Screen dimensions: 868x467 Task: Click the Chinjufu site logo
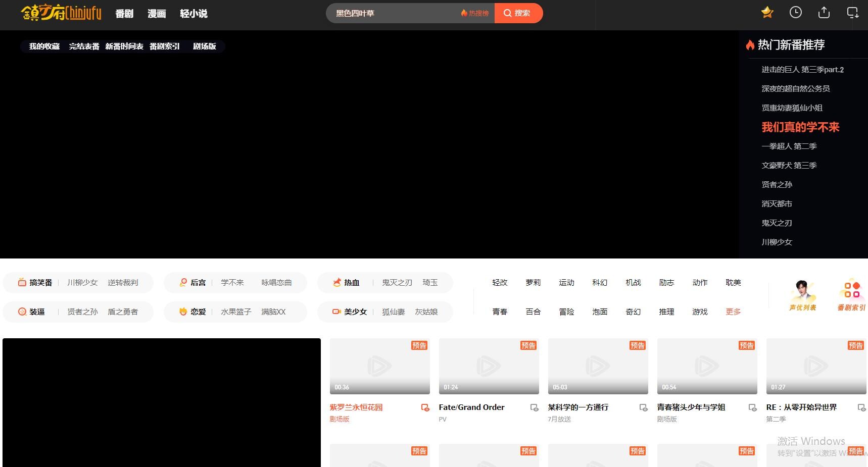pyautogui.click(x=61, y=13)
